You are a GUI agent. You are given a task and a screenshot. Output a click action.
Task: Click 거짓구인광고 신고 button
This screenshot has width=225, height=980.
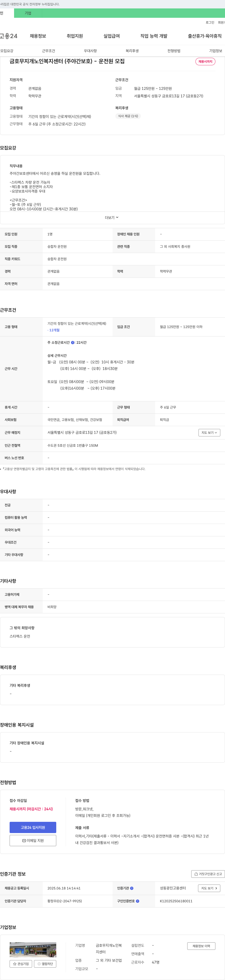(x=208, y=874)
